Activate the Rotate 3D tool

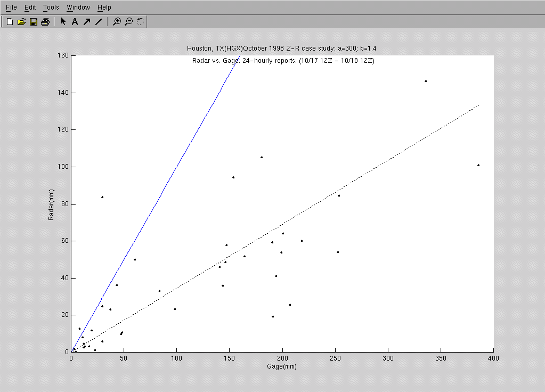click(140, 21)
